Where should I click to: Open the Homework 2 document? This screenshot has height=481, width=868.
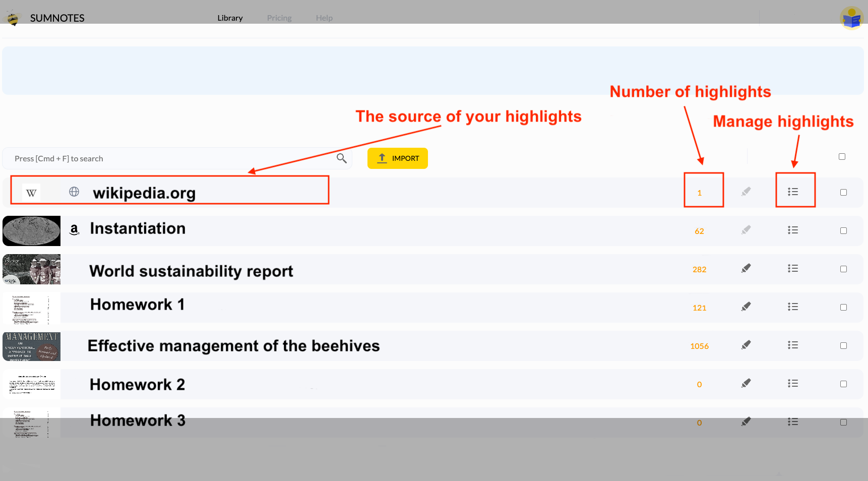(x=137, y=385)
